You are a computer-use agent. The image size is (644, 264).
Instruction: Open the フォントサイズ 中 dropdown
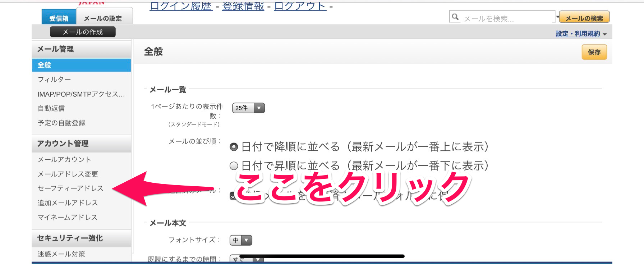[x=241, y=240]
